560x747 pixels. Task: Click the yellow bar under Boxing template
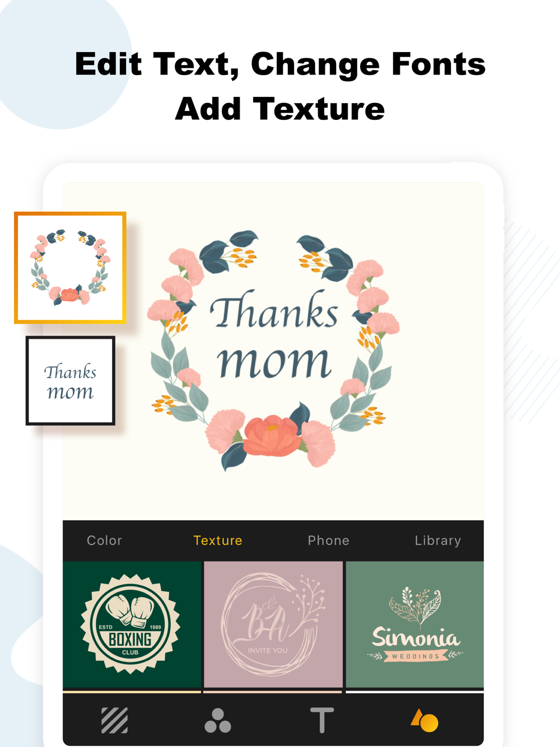pos(132,692)
